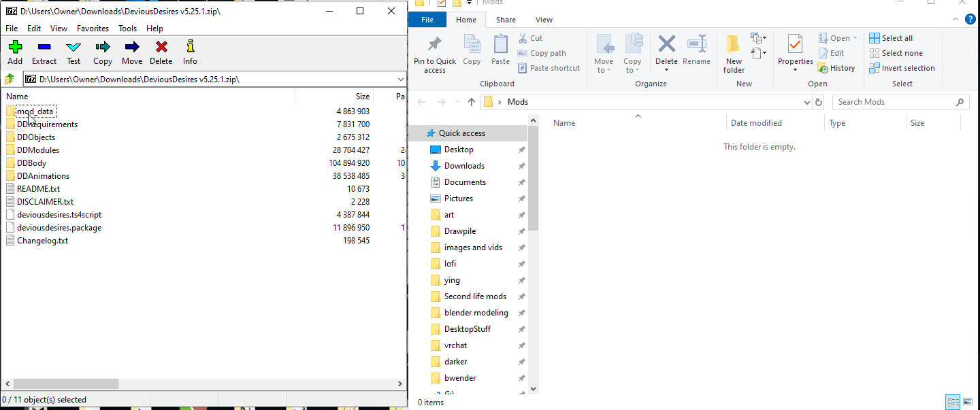Click the 7-Zip horizontal scrollbar thumb

click(65, 384)
